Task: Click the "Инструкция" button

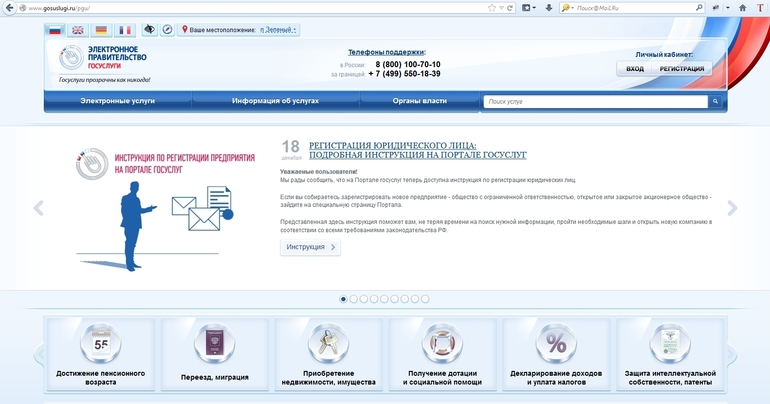Action: click(x=310, y=247)
